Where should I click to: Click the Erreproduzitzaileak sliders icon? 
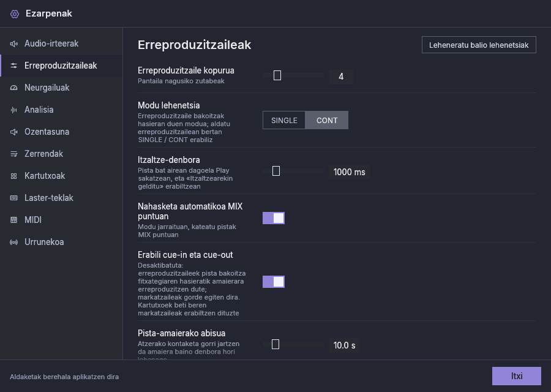pyautogui.click(x=13, y=66)
